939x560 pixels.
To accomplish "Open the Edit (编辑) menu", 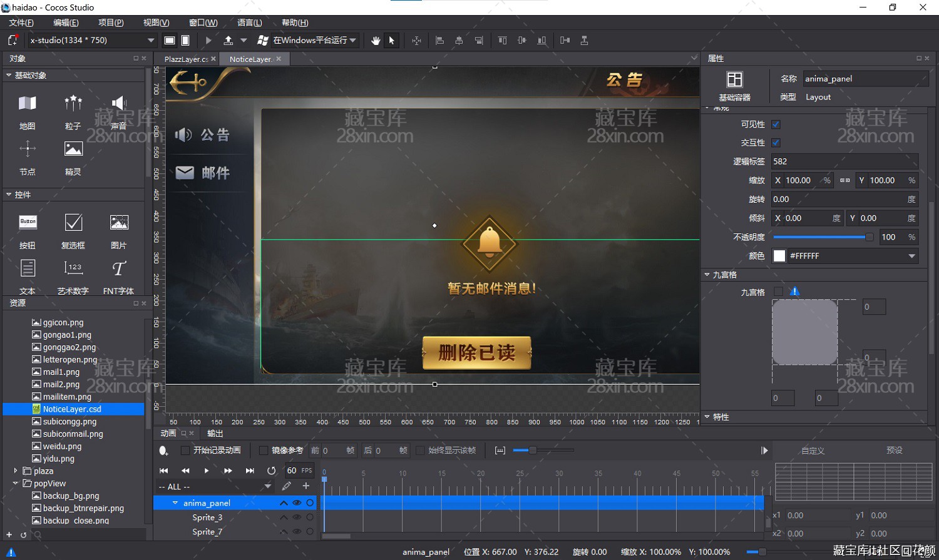I will click(66, 23).
